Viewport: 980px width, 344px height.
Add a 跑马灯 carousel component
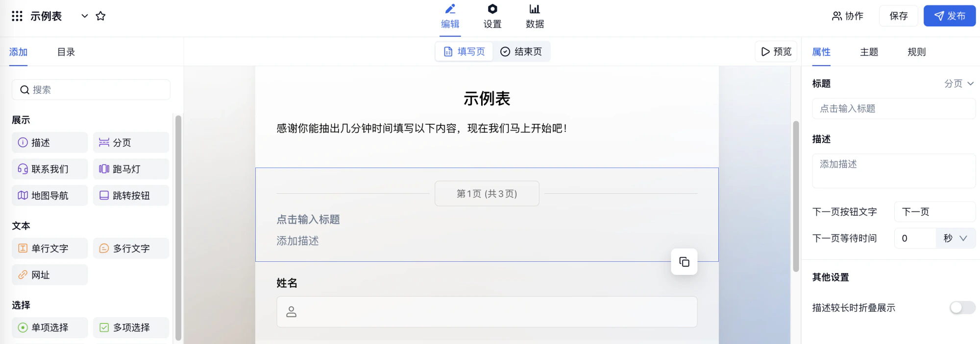tap(131, 169)
